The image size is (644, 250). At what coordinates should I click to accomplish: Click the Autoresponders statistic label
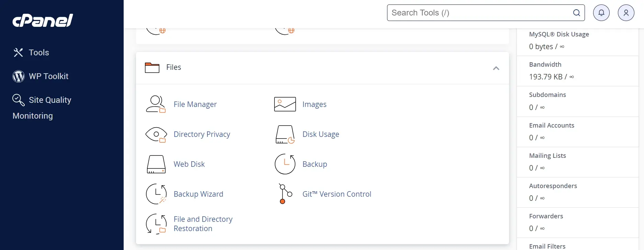[x=553, y=186]
